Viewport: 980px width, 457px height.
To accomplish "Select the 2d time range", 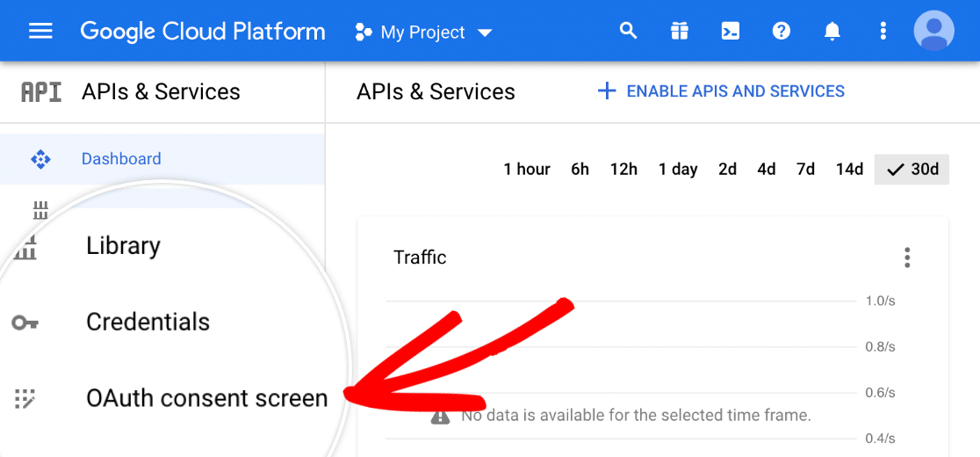I will (727, 170).
